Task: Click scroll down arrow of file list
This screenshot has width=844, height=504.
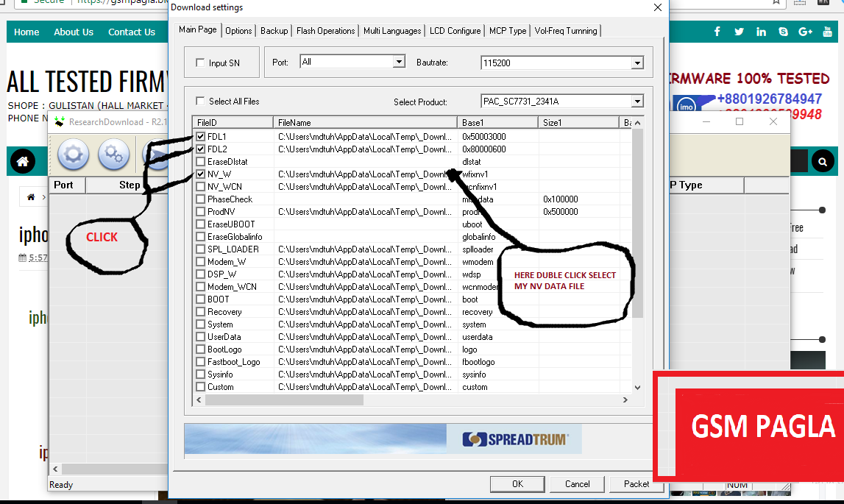Action: click(637, 386)
